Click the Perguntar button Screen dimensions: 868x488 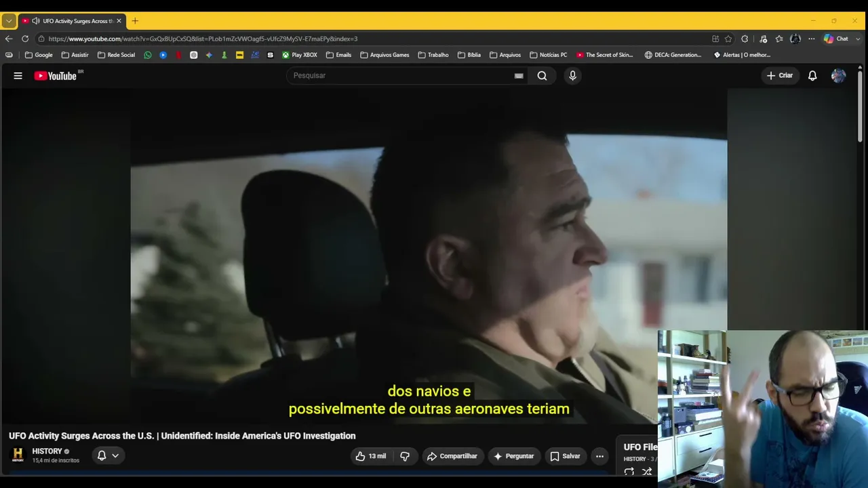tap(514, 456)
